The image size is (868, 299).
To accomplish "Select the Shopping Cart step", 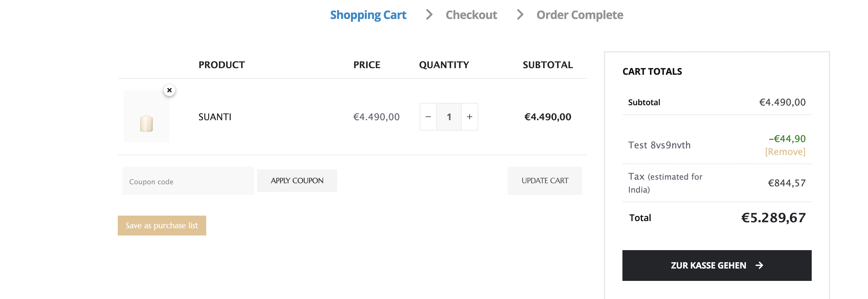I will click(368, 15).
